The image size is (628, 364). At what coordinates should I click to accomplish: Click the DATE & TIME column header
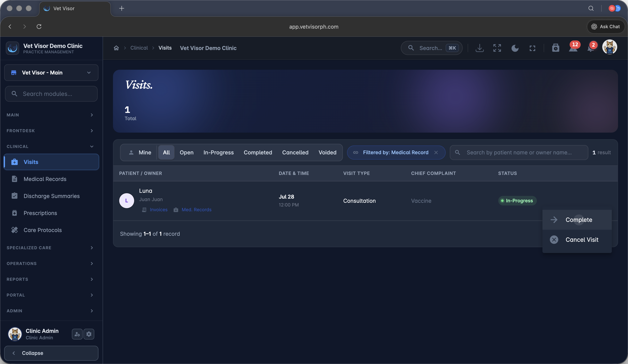point(294,173)
